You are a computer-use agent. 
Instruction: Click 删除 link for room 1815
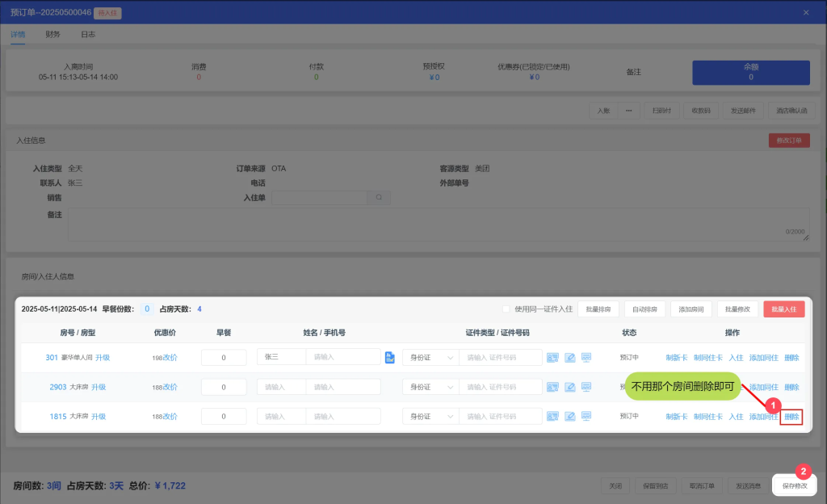click(x=791, y=417)
